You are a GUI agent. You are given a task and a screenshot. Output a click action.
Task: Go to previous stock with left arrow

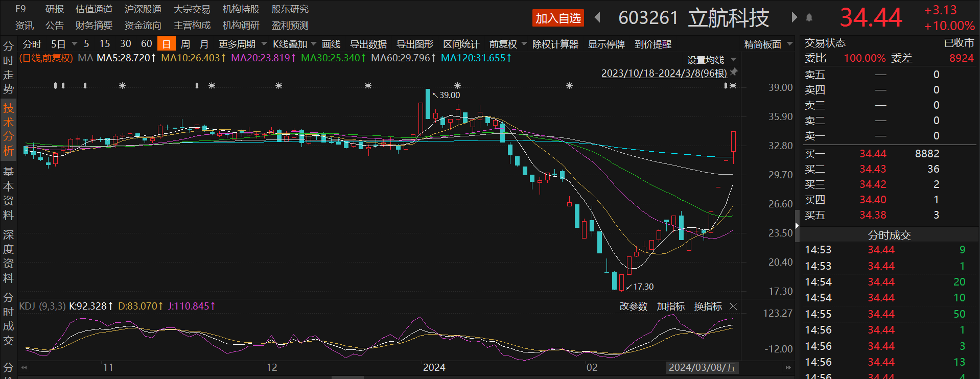[597, 18]
